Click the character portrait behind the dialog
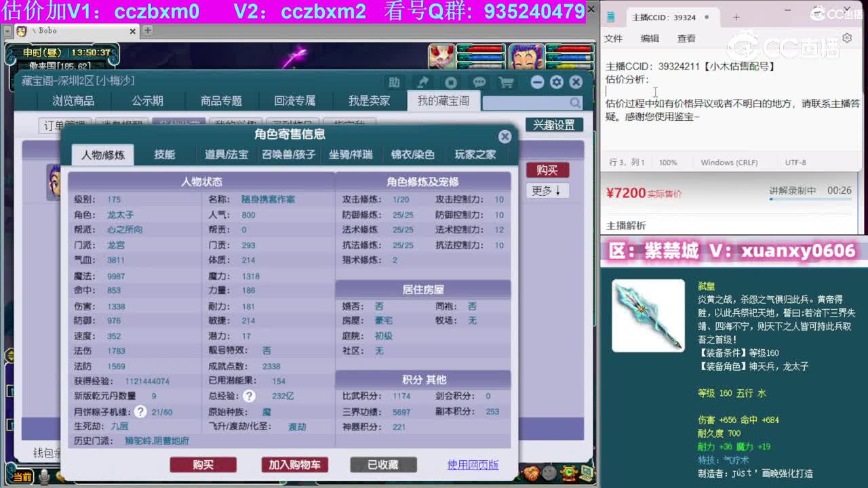868x488 pixels. [53, 182]
